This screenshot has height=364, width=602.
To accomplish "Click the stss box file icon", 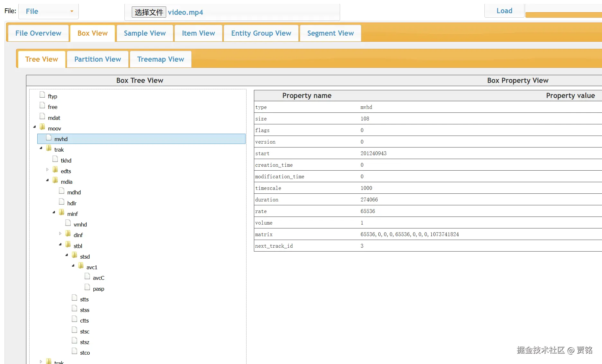I will [x=74, y=308].
